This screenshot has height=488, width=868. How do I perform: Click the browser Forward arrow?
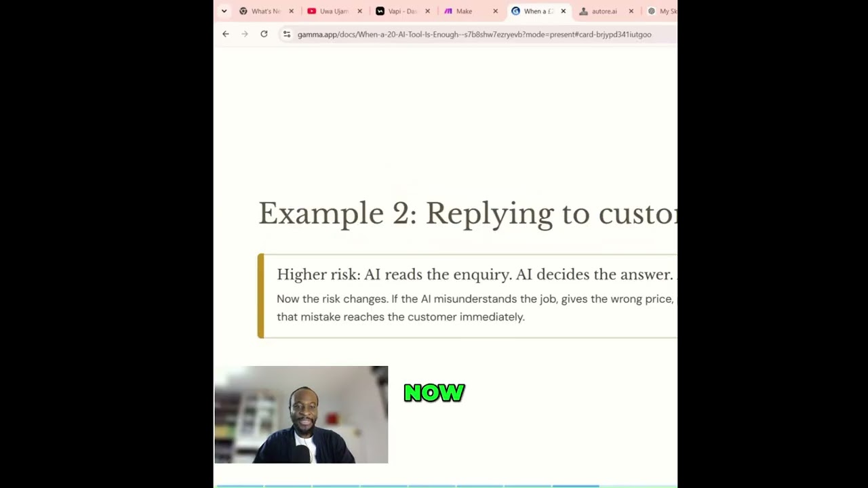point(245,34)
